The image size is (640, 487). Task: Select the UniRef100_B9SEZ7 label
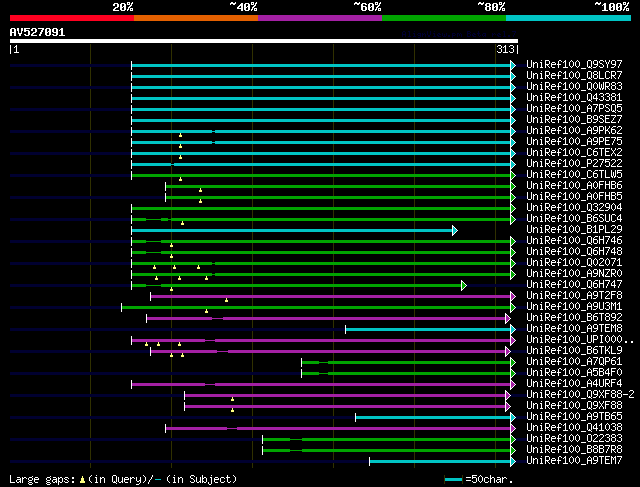(574, 120)
